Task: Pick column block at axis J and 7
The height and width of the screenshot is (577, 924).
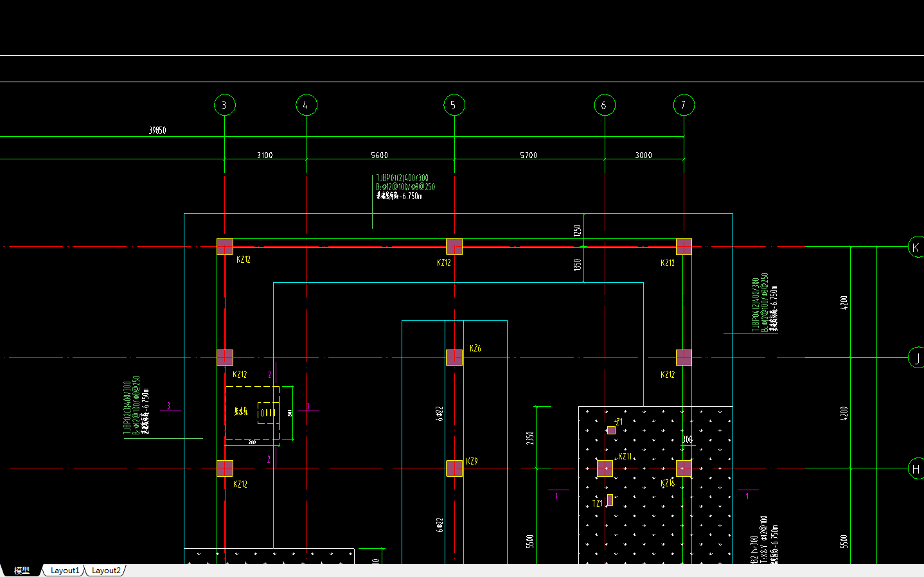Action: (684, 357)
